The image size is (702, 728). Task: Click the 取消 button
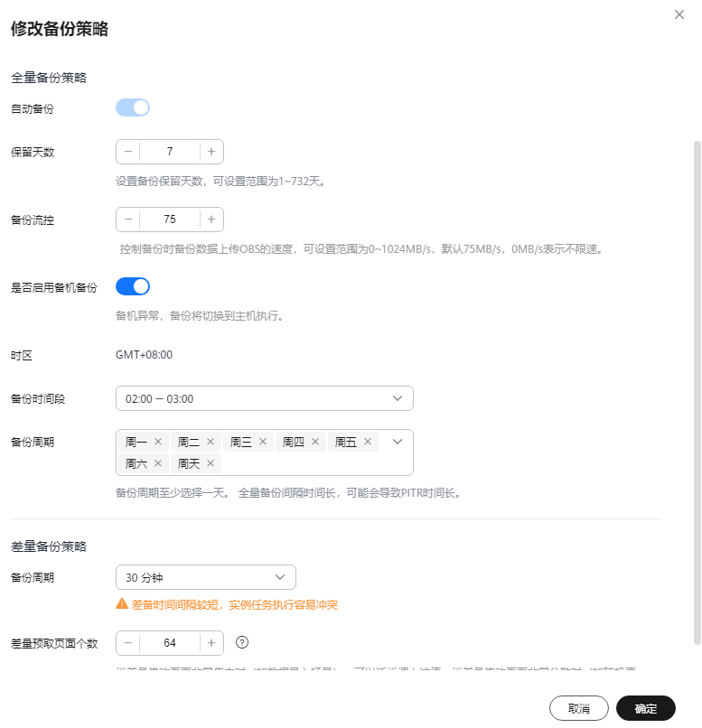coord(578,708)
